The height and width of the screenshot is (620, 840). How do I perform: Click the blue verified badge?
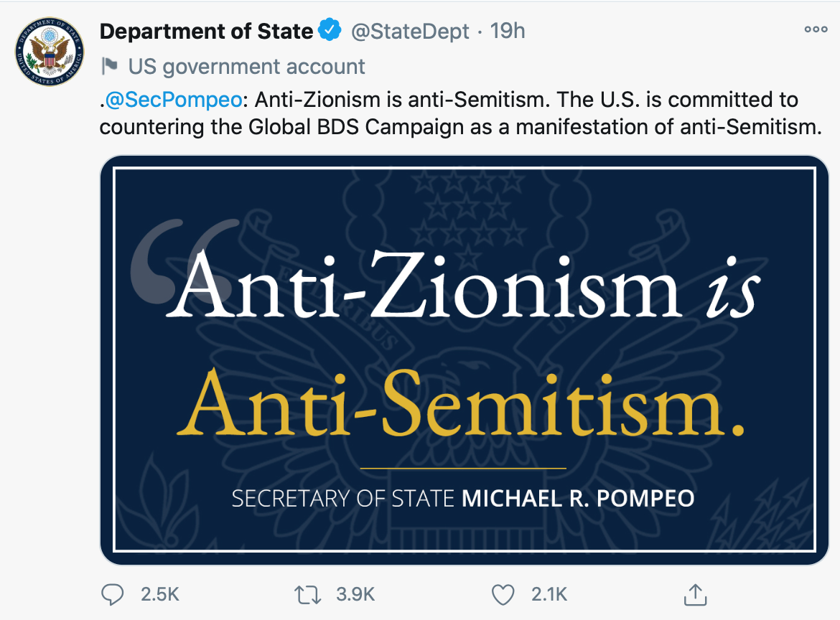330,31
